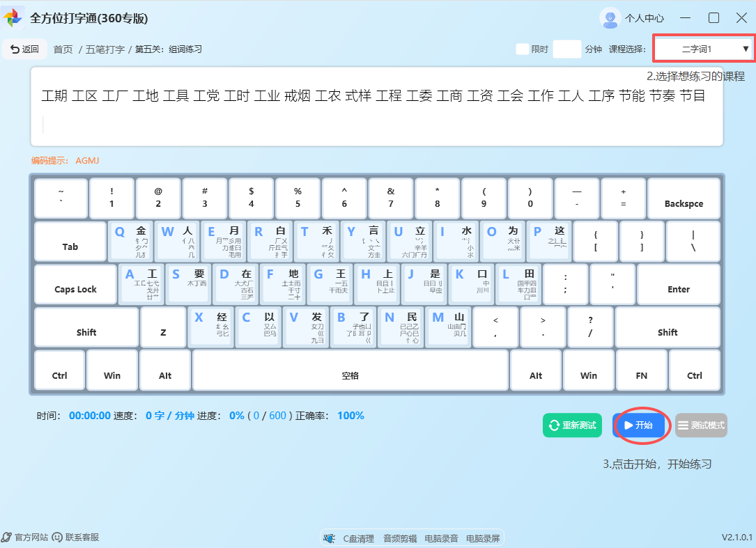Image resolution: width=756 pixels, height=548 pixels.
Task: Open the 二字词1 course combo box
Action: coord(697,49)
